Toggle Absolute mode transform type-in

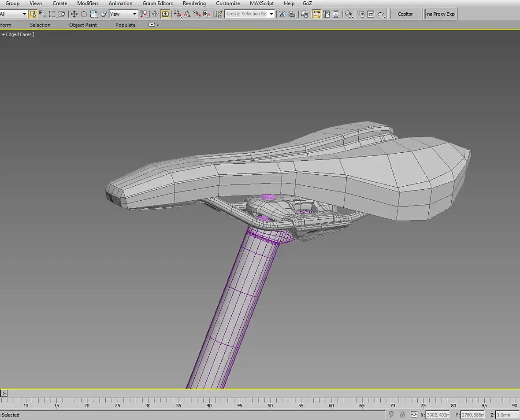(x=414, y=415)
